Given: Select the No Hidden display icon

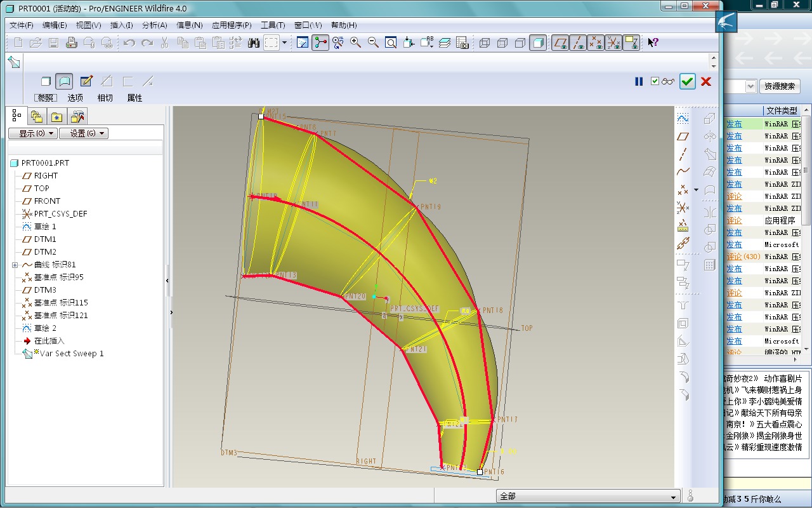Looking at the screenshot, I should coord(520,43).
